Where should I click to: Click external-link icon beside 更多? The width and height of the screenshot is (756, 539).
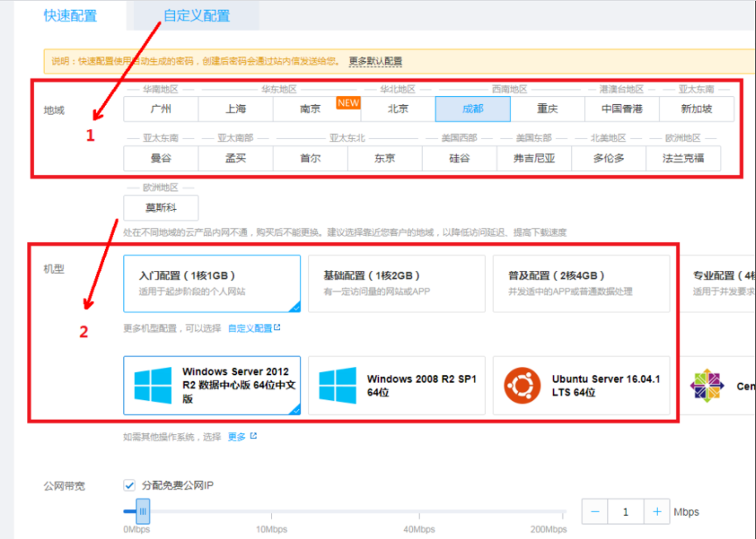click(254, 436)
